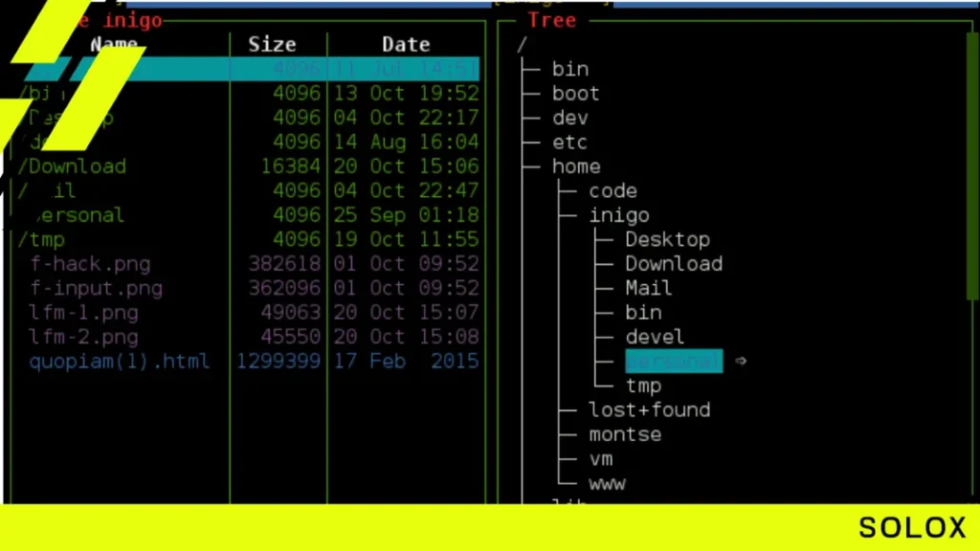Select the code folder in Tree
Screen dimensions: 980x551
coord(613,190)
